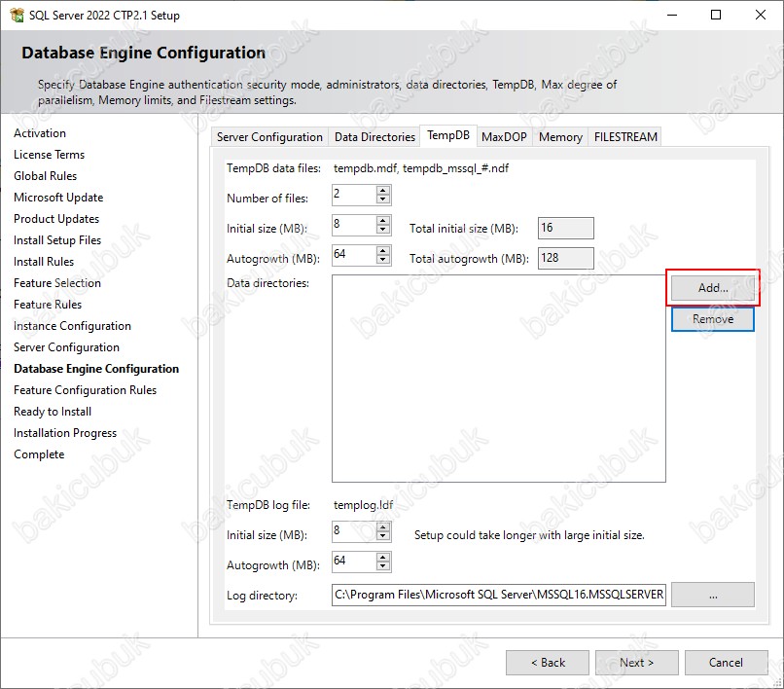Select Installation Progress in the sidebar
This screenshot has height=689, width=784.
click(65, 433)
